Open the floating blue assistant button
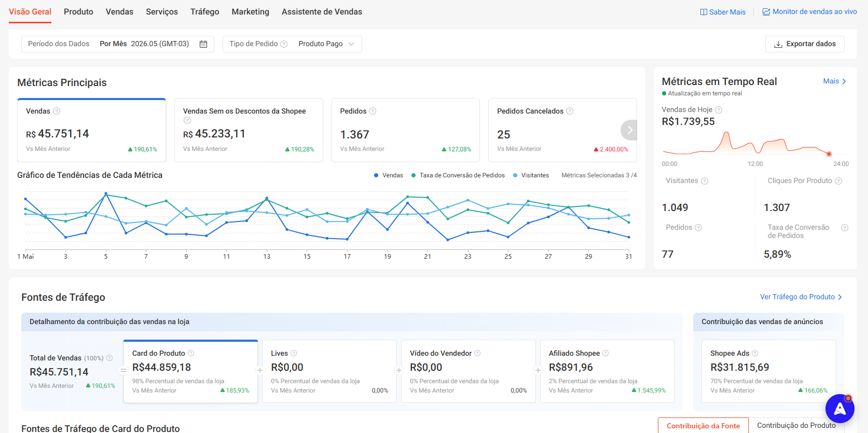Screen dimensions: 868x433 [x=840, y=409]
